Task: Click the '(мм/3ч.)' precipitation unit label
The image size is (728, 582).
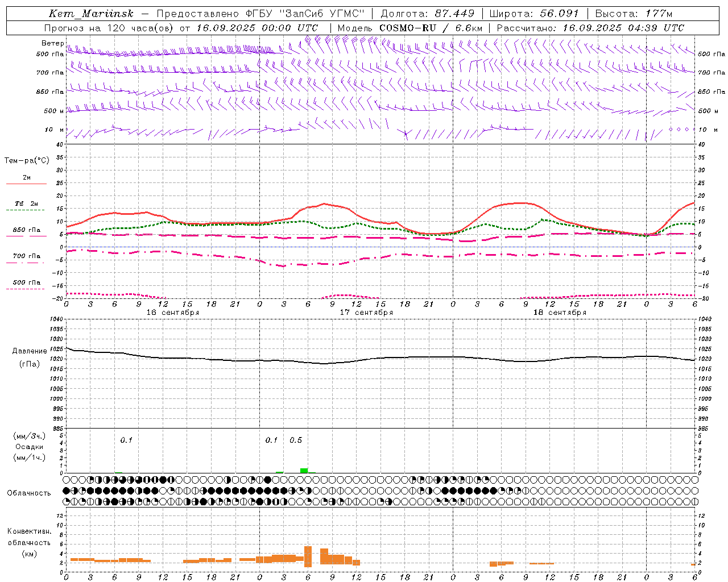Action: (x=29, y=436)
